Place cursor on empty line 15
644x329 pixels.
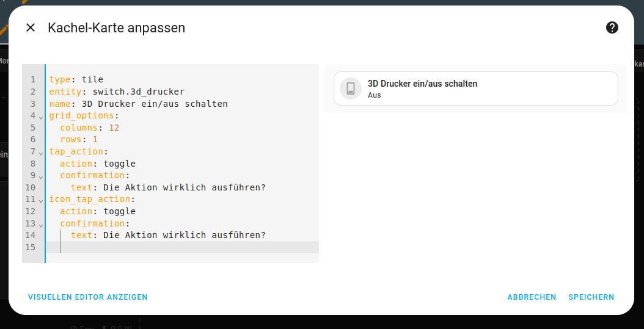pyautogui.click(x=183, y=247)
